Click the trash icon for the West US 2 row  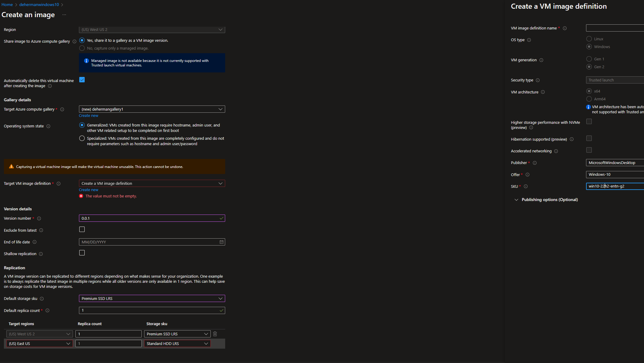coord(215,334)
